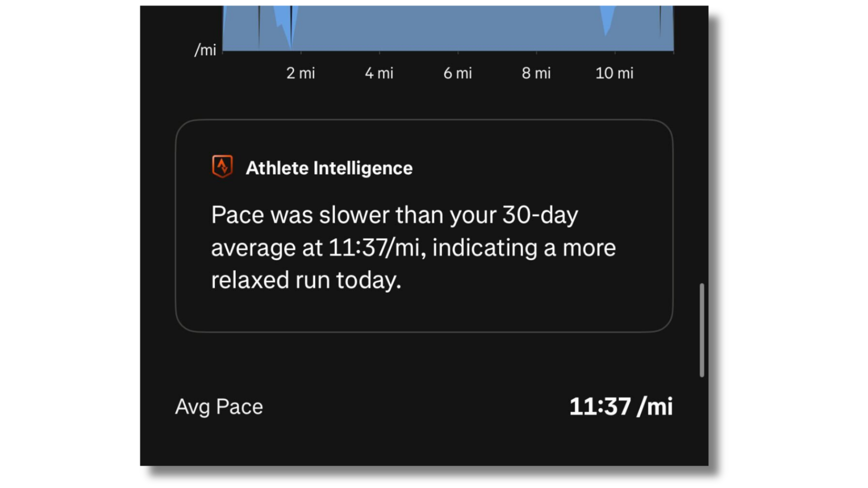Click the "Avg Pace" label
Viewport: 868px width, 488px height.
coord(219,407)
